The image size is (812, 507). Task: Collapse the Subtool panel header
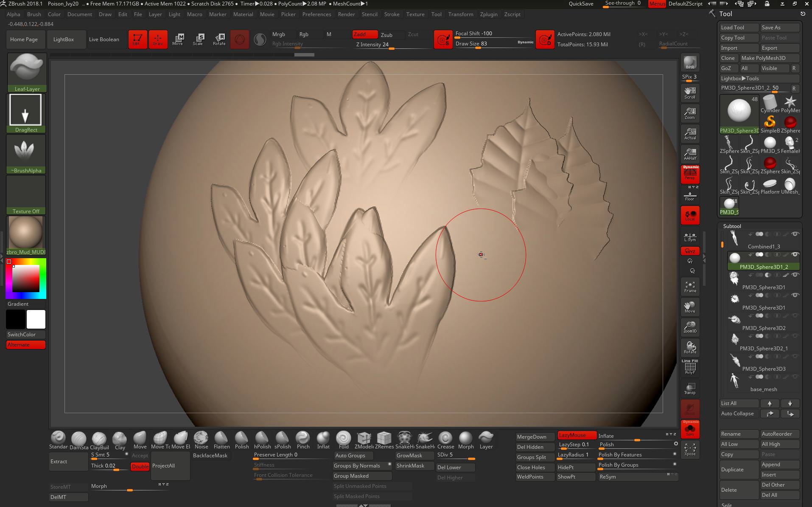(x=732, y=226)
